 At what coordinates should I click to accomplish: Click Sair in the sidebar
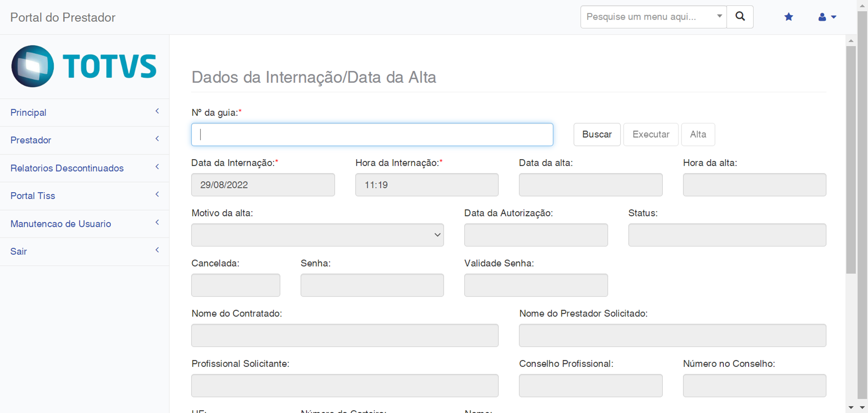pyautogui.click(x=19, y=251)
